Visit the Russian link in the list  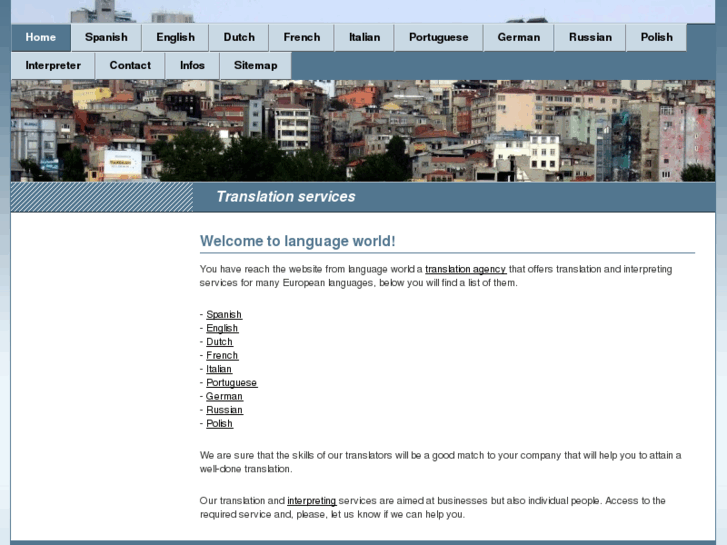[x=224, y=410]
